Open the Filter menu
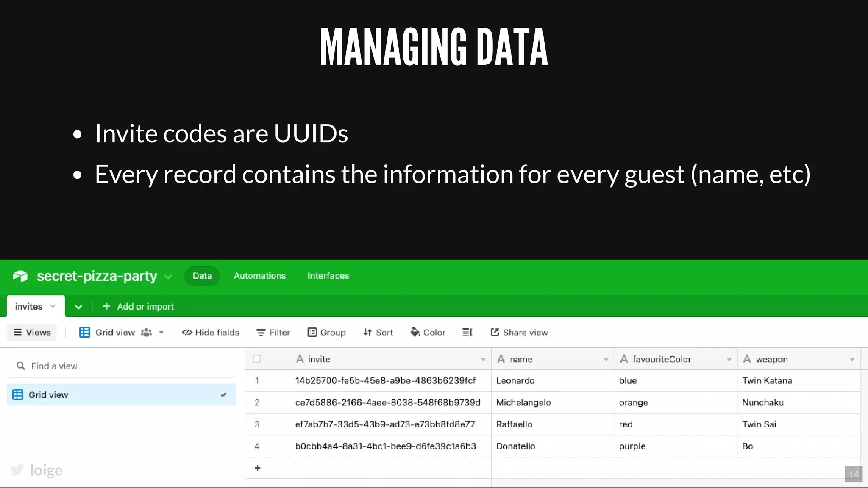 click(x=273, y=333)
